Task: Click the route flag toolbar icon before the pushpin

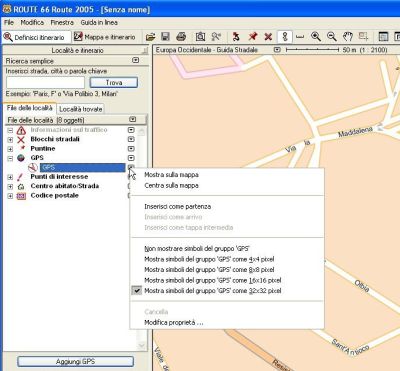Action: click(x=236, y=37)
